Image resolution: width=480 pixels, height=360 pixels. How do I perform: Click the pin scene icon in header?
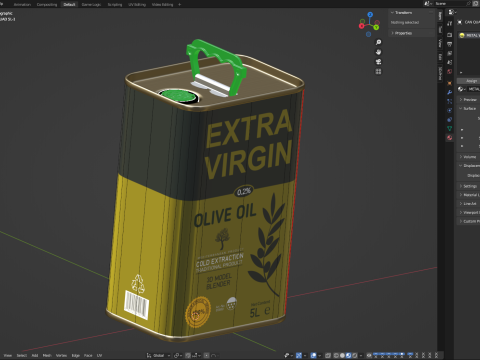click(x=468, y=4)
